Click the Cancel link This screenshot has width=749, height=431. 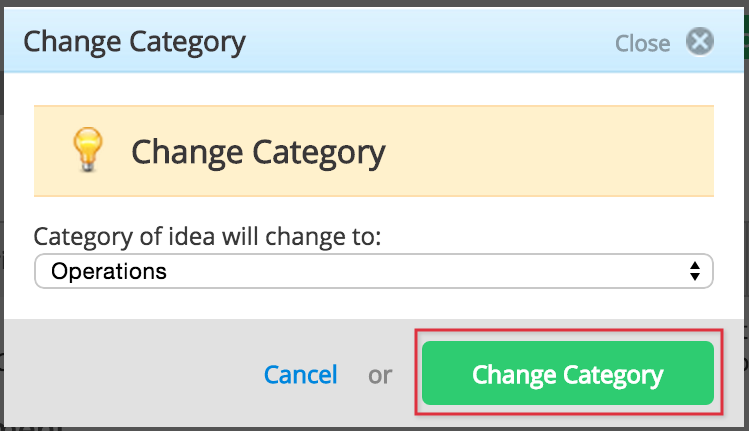click(300, 374)
